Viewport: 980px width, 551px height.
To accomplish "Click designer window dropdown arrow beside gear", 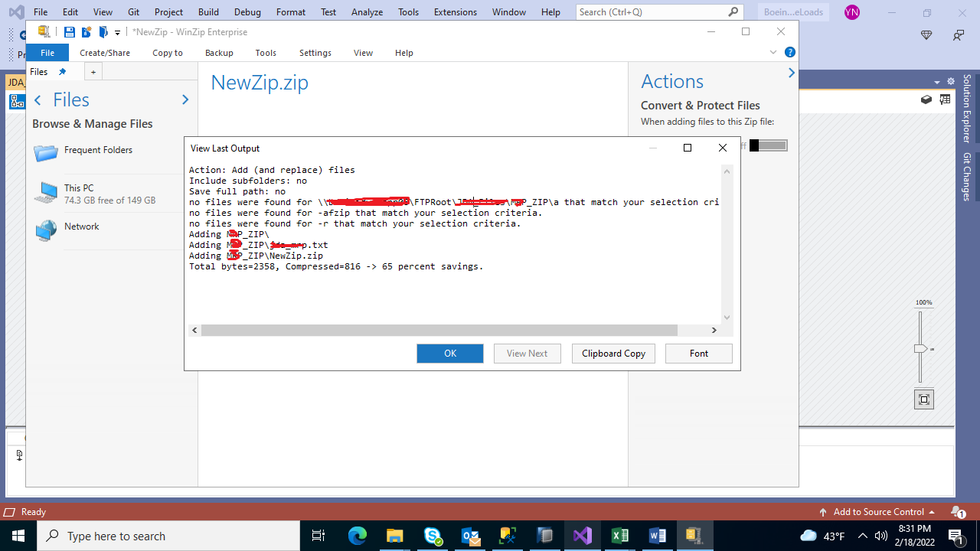I will (x=937, y=82).
